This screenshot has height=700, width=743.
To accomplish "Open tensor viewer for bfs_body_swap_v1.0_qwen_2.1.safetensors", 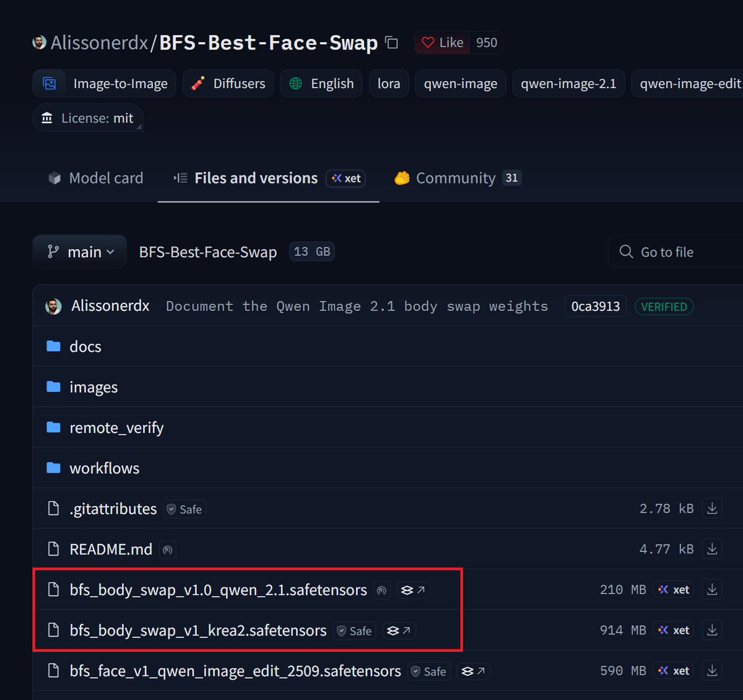I will tap(413, 590).
